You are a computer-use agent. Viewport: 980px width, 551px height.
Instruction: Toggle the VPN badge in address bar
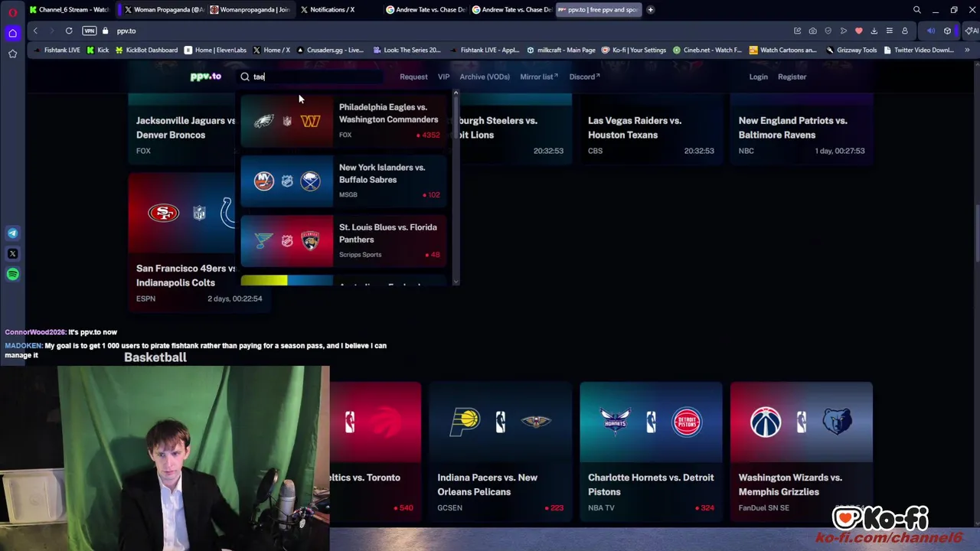click(x=90, y=31)
